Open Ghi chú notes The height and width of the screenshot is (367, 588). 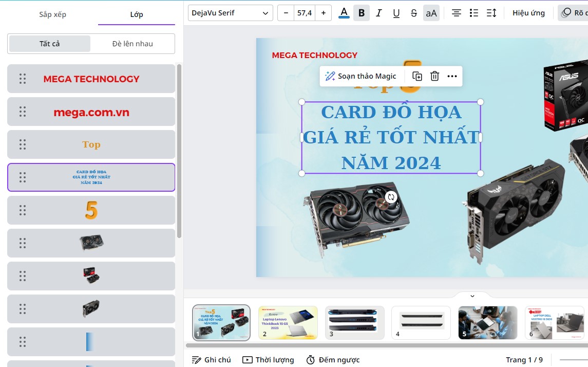click(x=212, y=360)
